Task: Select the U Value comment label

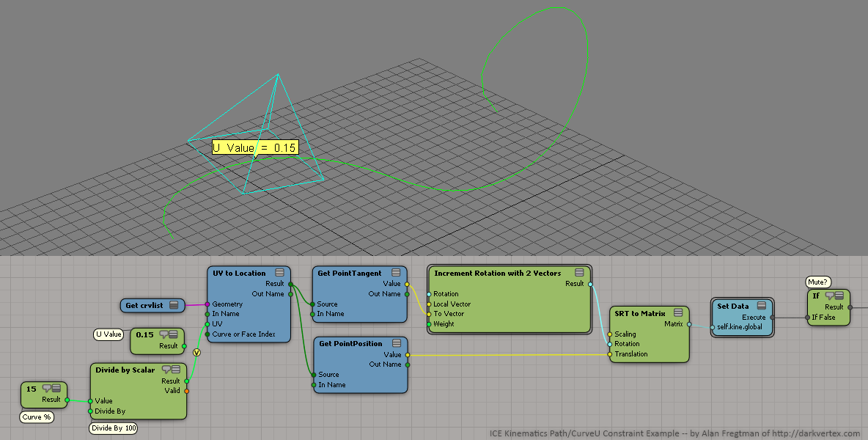Action: (108, 334)
